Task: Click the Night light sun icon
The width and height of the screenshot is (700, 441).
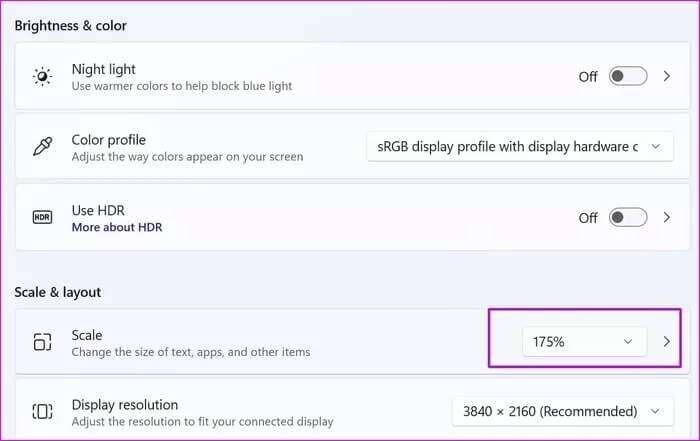Action: tap(42, 76)
